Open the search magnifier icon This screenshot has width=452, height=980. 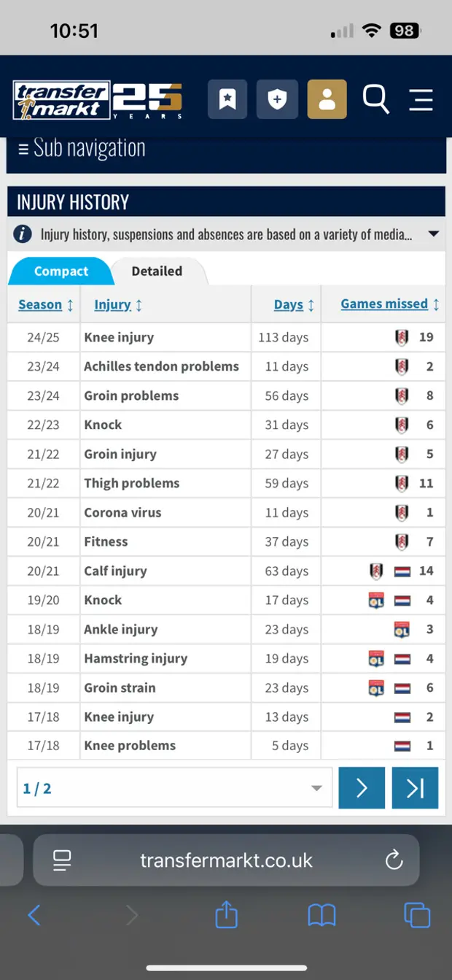(x=375, y=99)
